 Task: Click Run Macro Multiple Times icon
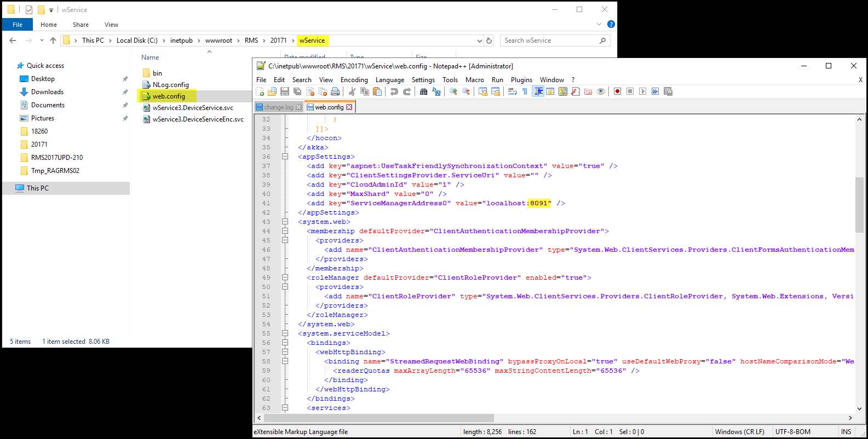click(655, 91)
